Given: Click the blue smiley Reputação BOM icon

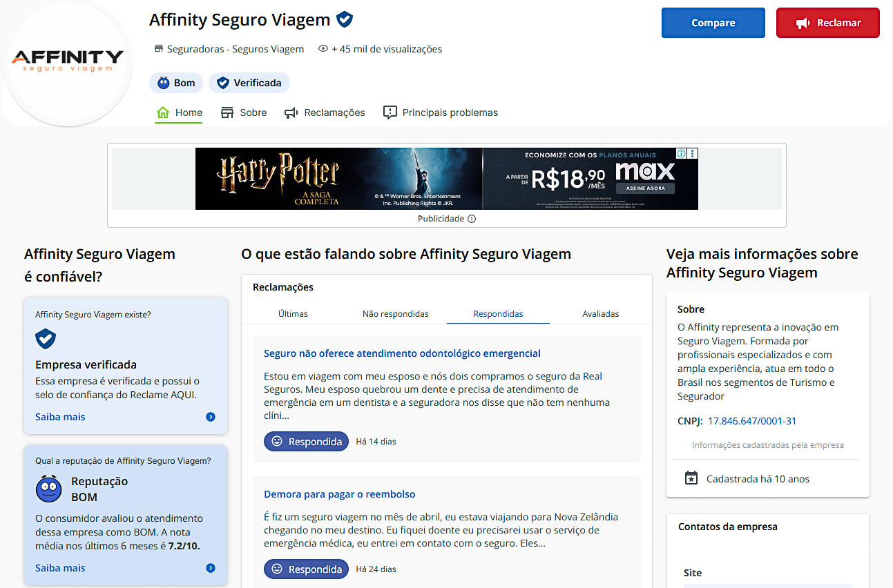Looking at the screenshot, I should coord(49,489).
